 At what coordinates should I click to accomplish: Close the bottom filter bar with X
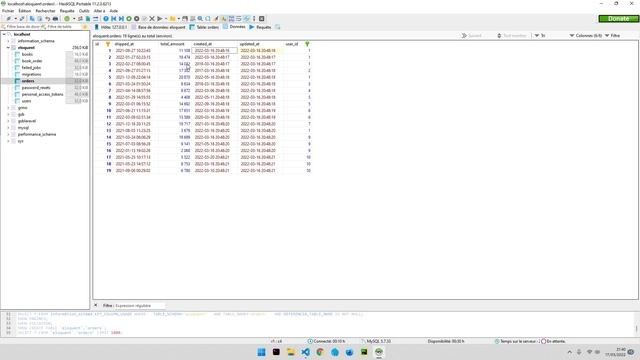point(96,305)
